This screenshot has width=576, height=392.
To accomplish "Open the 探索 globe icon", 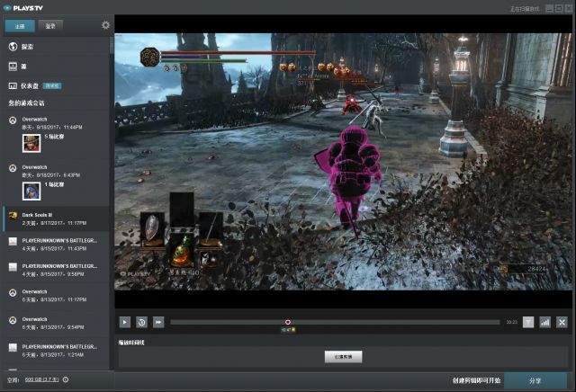I will tap(13, 46).
